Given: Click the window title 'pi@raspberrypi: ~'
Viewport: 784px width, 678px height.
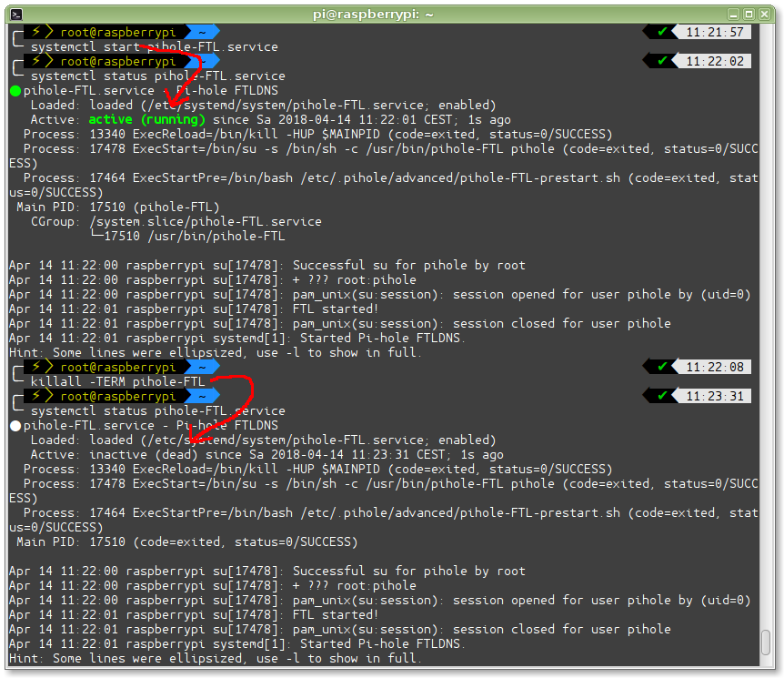Looking at the screenshot, I should click(x=373, y=15).
